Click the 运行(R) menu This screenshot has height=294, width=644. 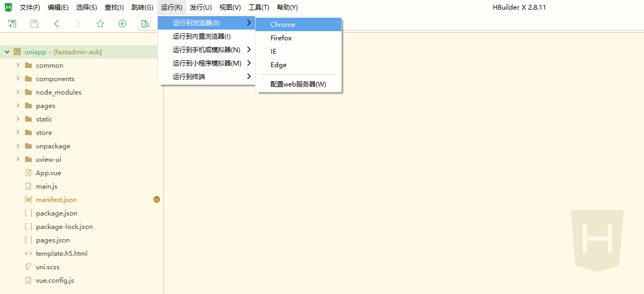coord(172,8)
